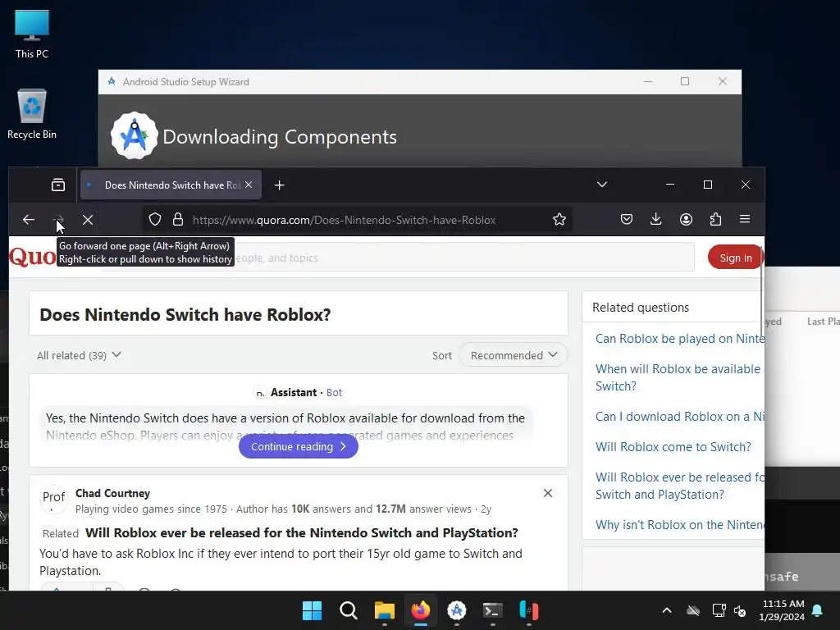Click the Firefox forward arrow button

[58, 220]
